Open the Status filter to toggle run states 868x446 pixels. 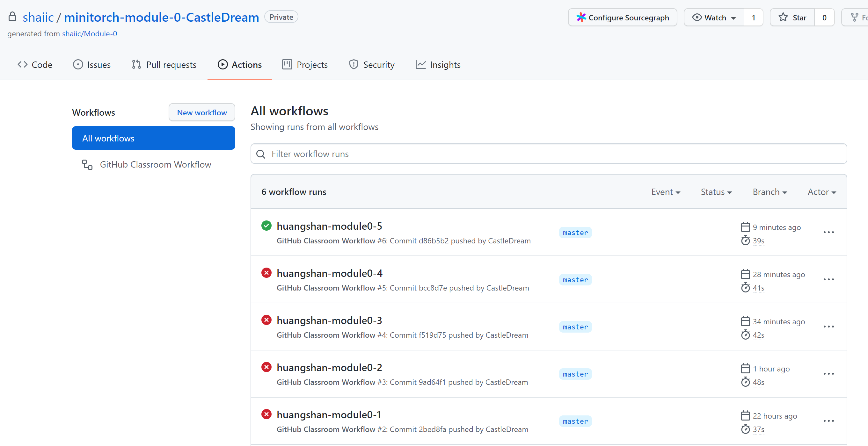click(x=716, y=192)
